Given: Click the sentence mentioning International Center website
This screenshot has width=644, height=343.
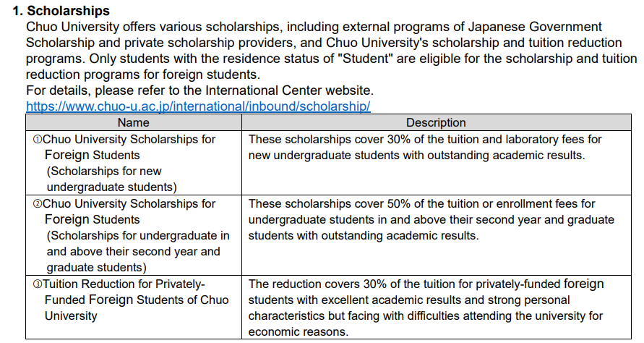Looking at the screenshot, I should [x=199, y=90].
